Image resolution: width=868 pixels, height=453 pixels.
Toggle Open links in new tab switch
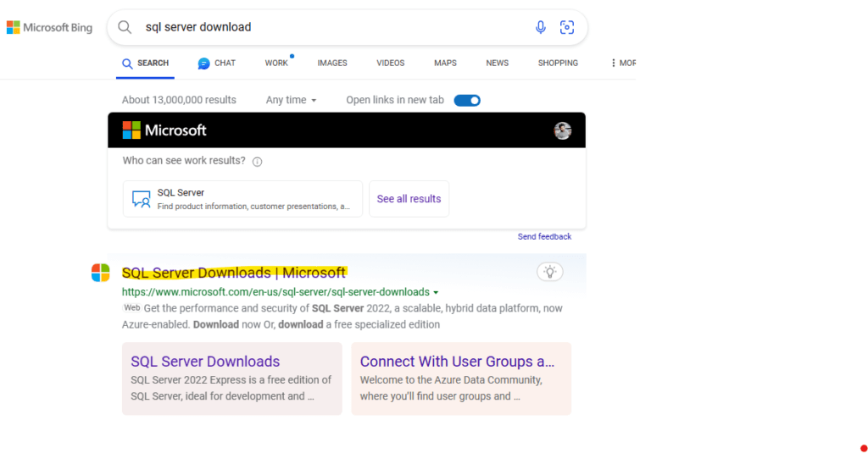467,100
